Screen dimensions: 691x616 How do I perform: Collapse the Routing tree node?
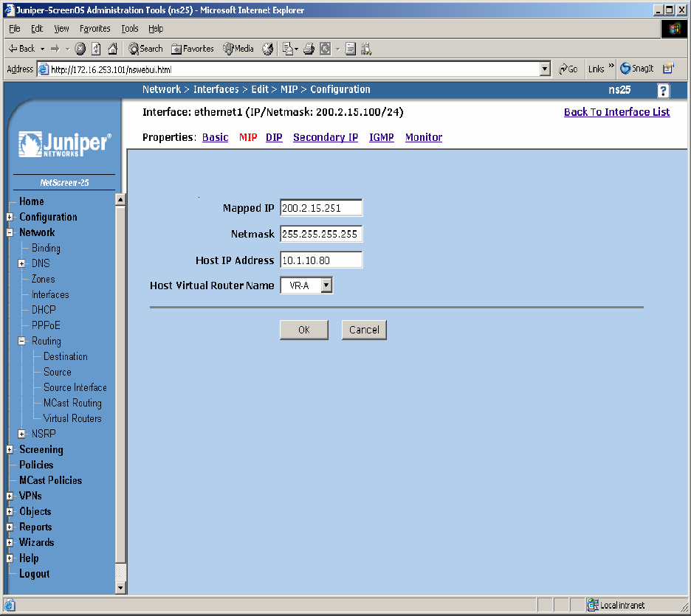(x=21, y=341)
